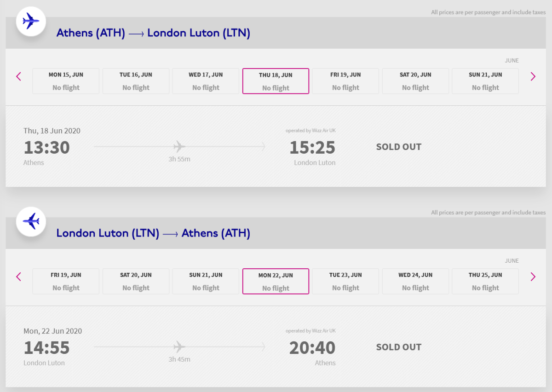Screen dimensions: 552x392
Task: Click SOLD OUT on the Athens outbound flight
Action: click(x=398, y=147)
